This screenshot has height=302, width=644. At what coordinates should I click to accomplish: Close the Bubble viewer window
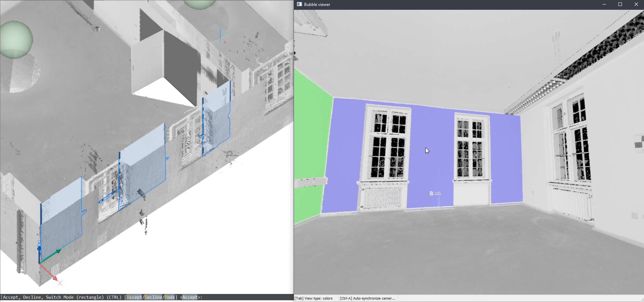[636, 4]
